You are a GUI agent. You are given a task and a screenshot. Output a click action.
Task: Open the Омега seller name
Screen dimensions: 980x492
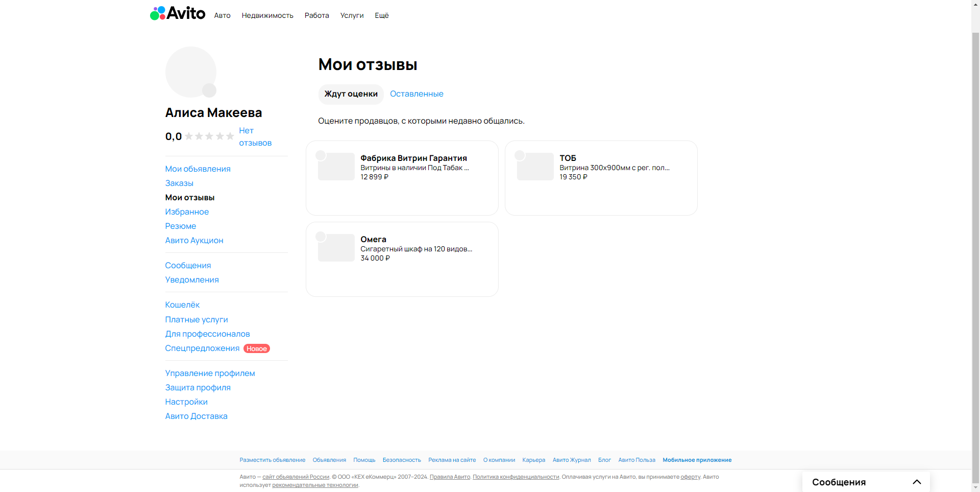click(373, 240)
